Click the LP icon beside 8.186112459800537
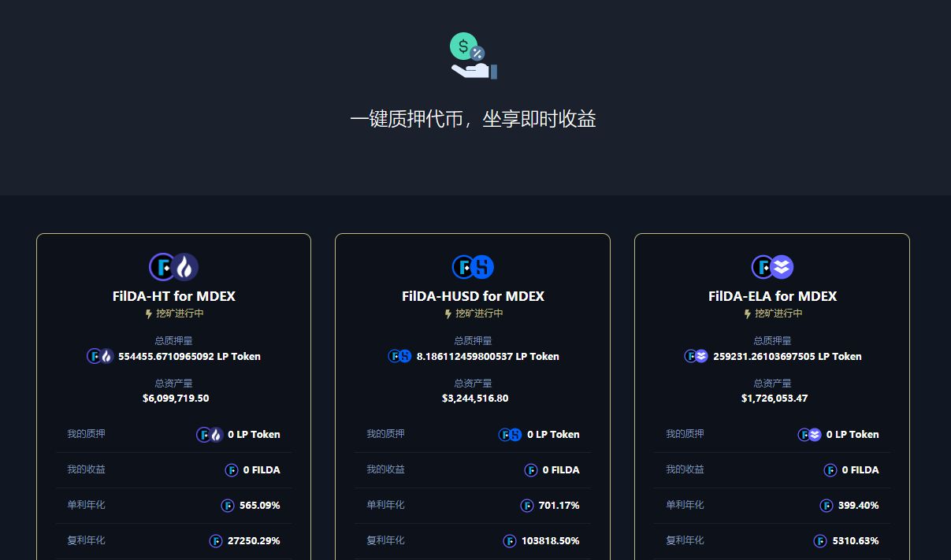 click(x=399, y=356)
